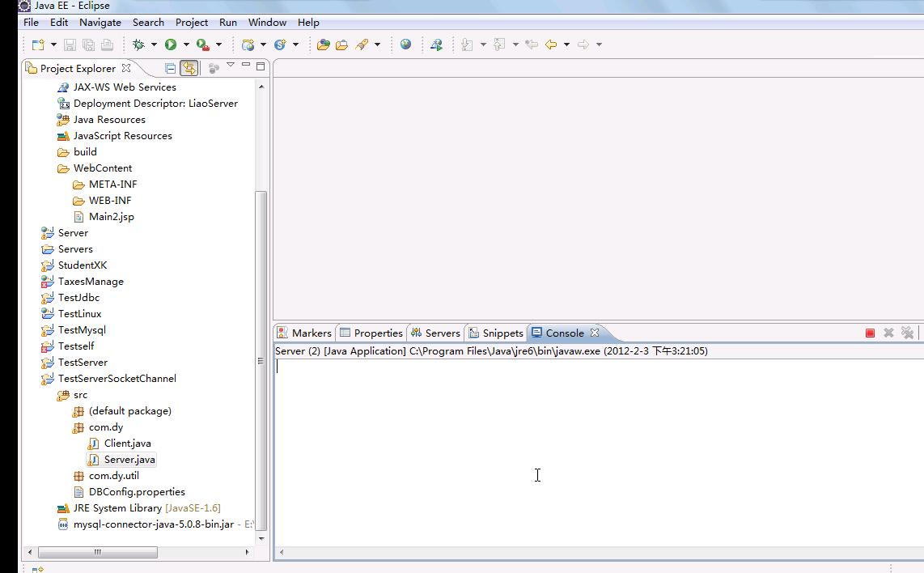The image size is (924, 573).
Task: Click the Console horizontal scroll-left arrow
Action: tap(282, 553)
